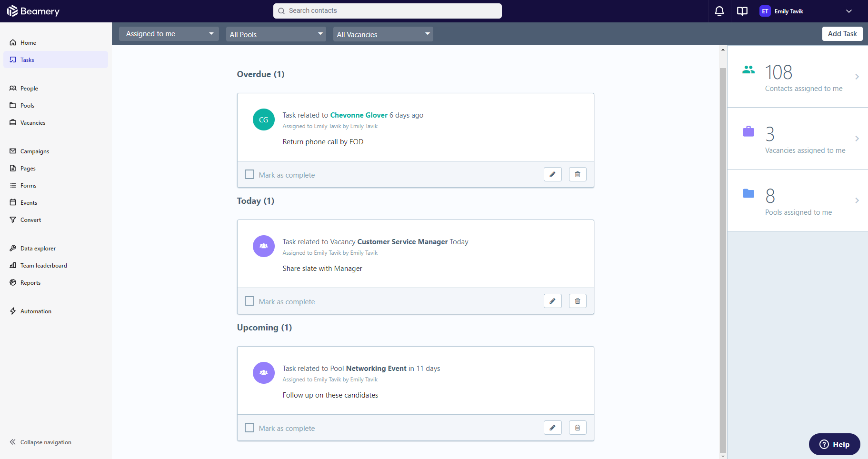Open the All Pools dropdown
The image size is (868, 459).
276,34
